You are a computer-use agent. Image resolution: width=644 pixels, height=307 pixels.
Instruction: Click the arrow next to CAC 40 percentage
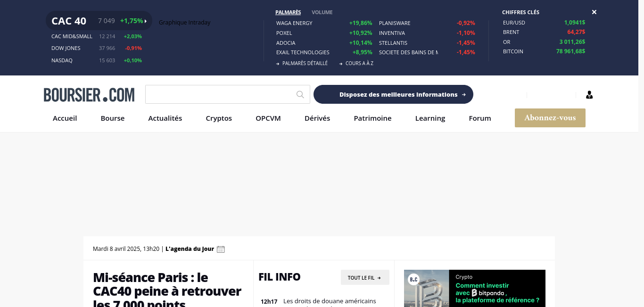(146, 21)
